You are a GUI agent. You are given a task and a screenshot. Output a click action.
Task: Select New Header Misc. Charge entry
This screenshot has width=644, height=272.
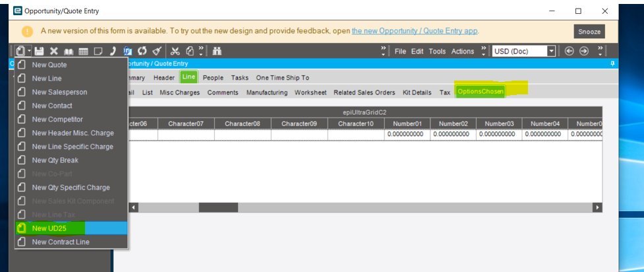click(71, 133)
